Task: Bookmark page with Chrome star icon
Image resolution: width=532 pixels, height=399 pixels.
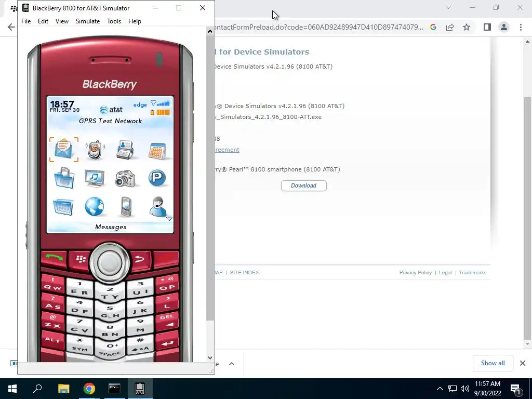Action: coord(467,27)
